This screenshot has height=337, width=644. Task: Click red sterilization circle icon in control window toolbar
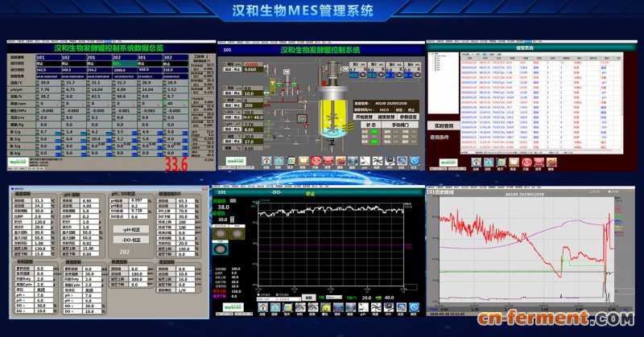click(x=316, y=161)
